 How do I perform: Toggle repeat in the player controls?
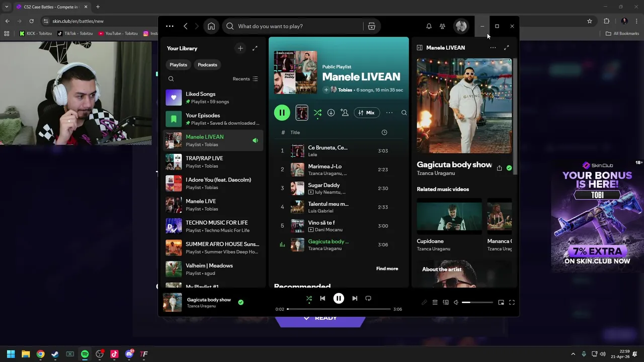pos(368,298)
